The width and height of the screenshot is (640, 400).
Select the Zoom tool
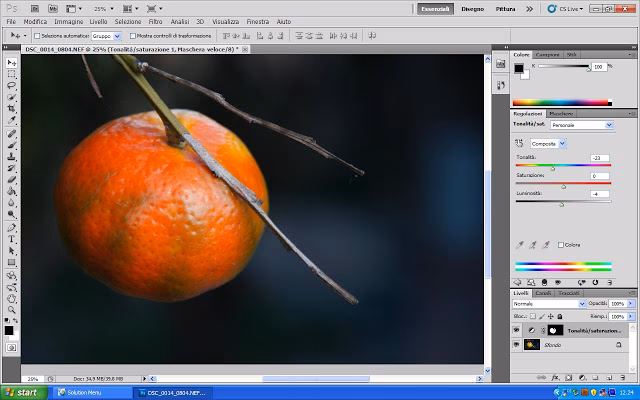[x=11, y=310]
